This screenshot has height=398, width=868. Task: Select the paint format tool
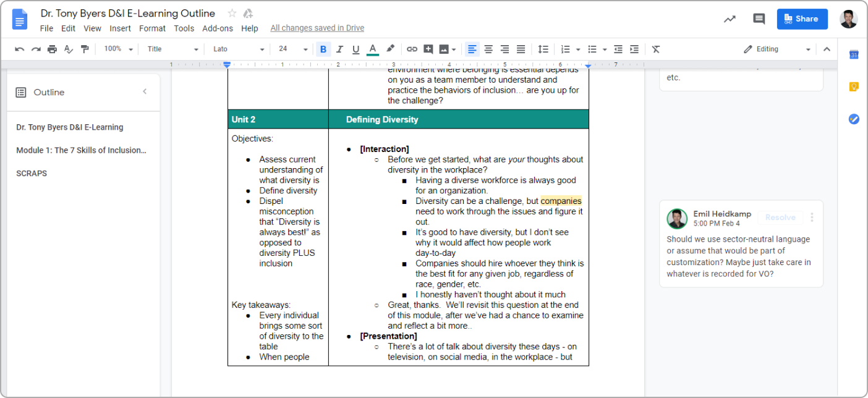pyautogui.click(x=85, y=49)
